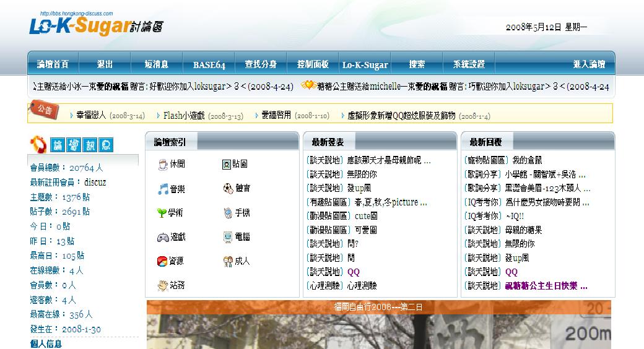Open latest post 春,夏,秋,冬picture
Image resolution: width=644 pixels, height=349 pixels.
[391, 202]
